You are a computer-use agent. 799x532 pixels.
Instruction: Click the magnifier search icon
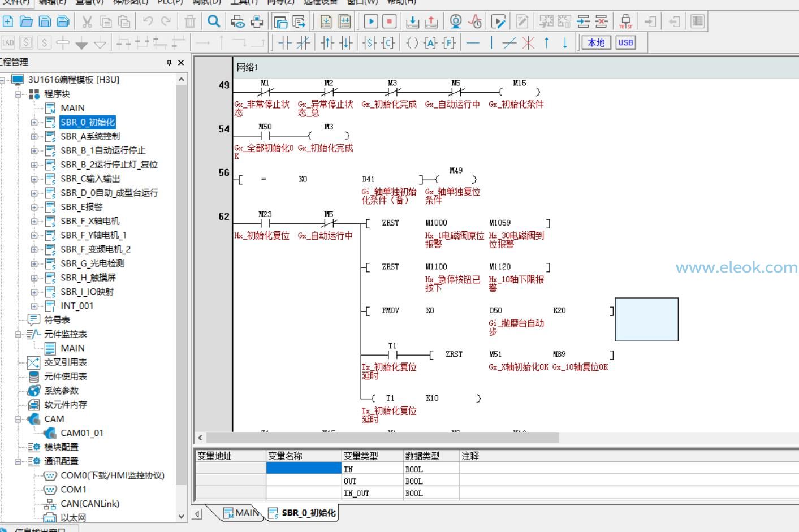point(214,21)
